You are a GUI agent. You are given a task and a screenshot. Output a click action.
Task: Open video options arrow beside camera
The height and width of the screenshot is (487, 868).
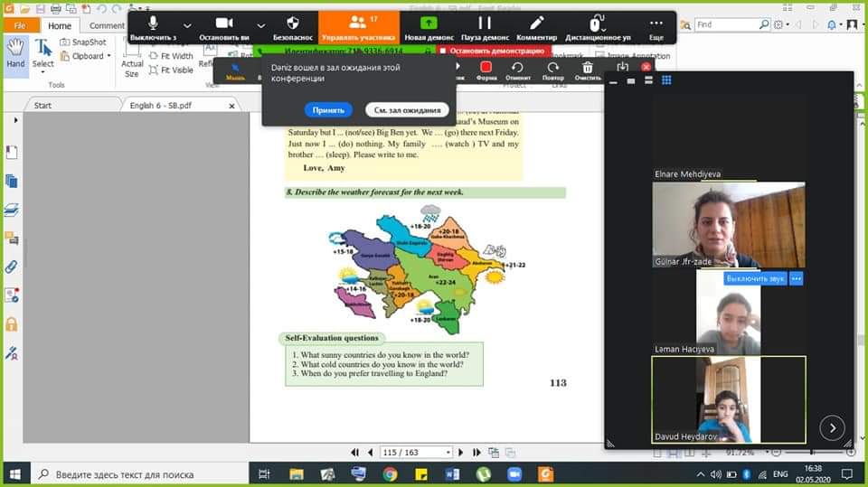click(260, 25)
